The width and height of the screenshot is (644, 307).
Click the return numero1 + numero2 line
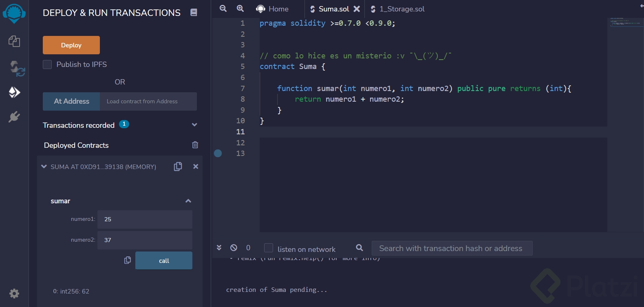[349, 99]
